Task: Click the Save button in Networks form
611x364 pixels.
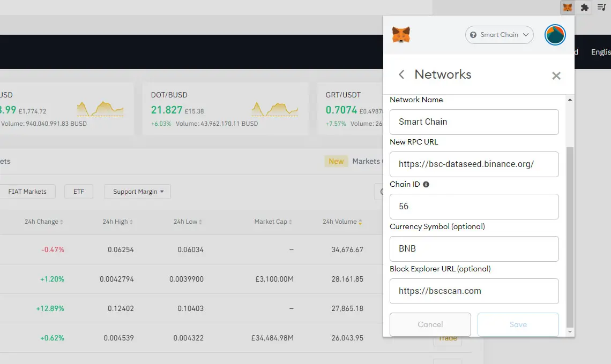Action: pos(518,324)
